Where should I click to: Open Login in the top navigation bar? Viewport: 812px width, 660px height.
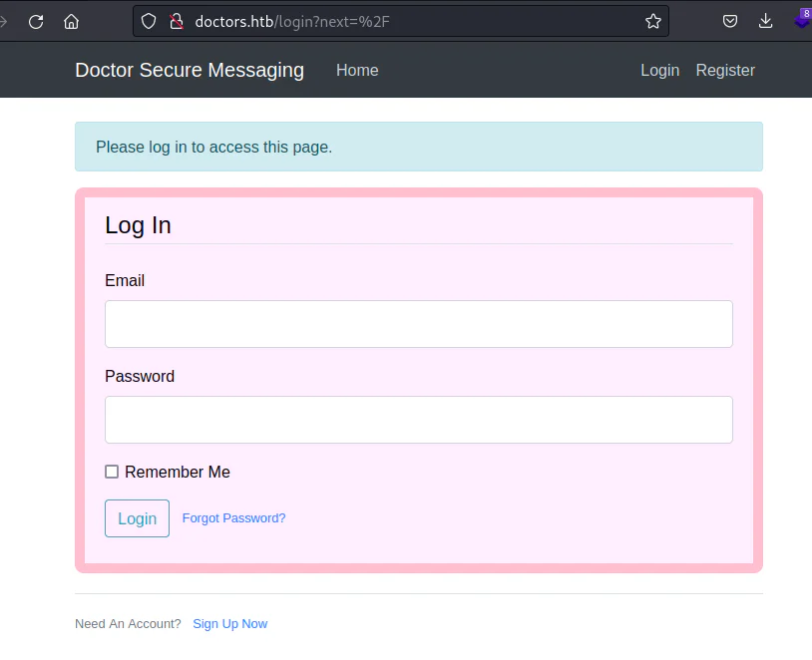coord(659,71)
